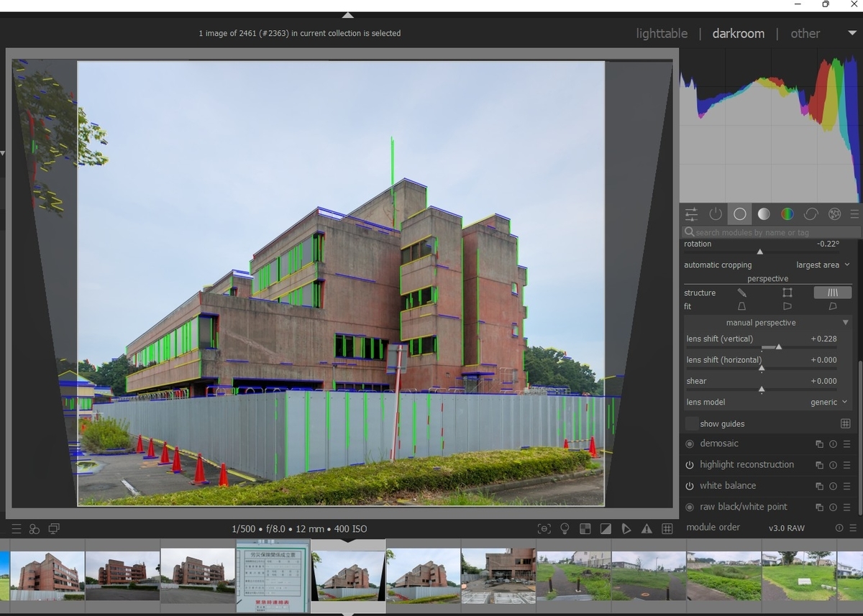Switch to darkroom view

click(x=739, y=34)
